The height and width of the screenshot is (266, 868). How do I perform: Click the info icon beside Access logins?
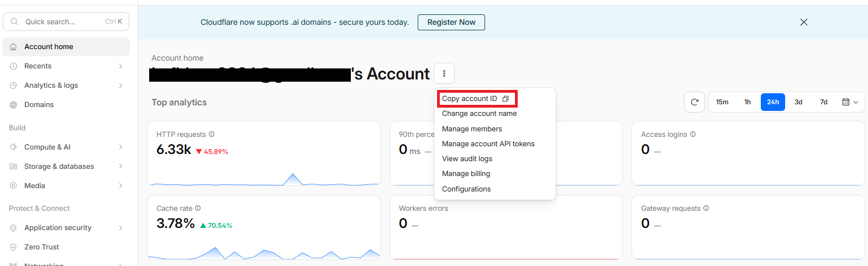coord(693,134)
